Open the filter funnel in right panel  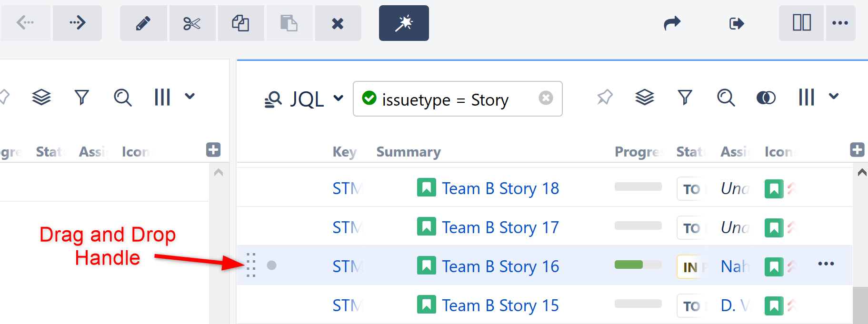[685, 98]
